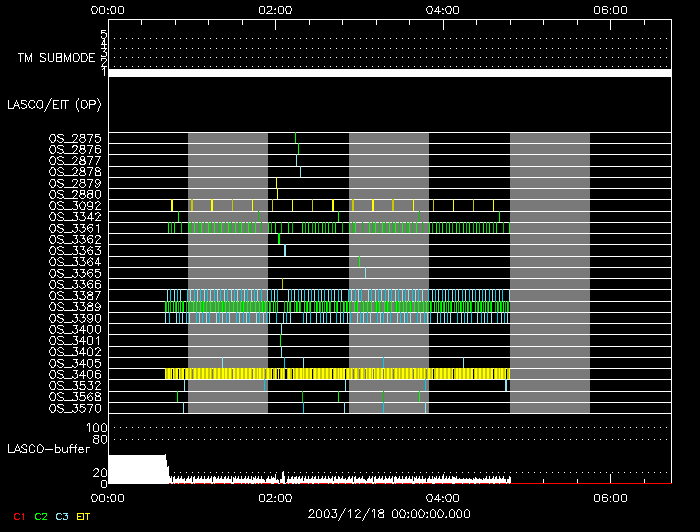Click the white LASCO-buffer filled block

tap(136, 469)
